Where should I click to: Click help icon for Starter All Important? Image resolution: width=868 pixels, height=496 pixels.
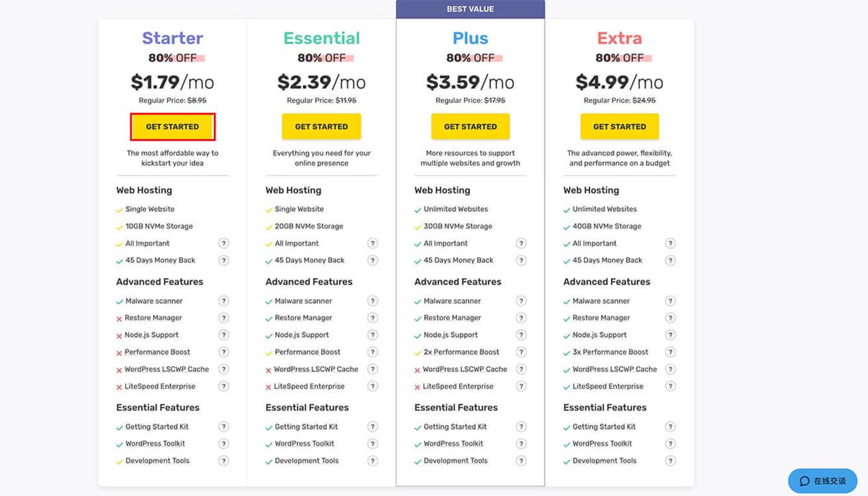224,244
